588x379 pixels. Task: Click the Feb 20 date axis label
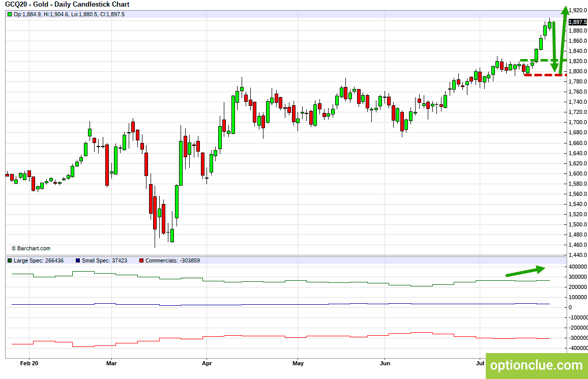(x=30, y=363)
